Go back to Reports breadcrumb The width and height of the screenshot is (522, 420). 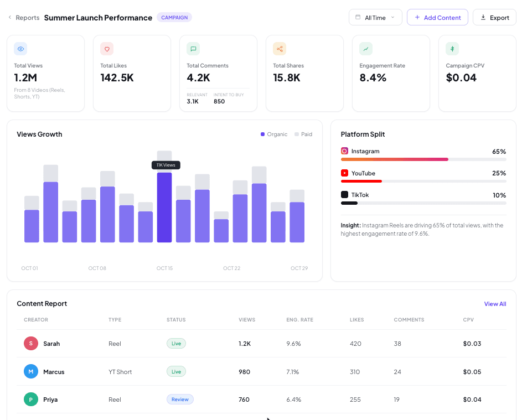pos(27,18)
